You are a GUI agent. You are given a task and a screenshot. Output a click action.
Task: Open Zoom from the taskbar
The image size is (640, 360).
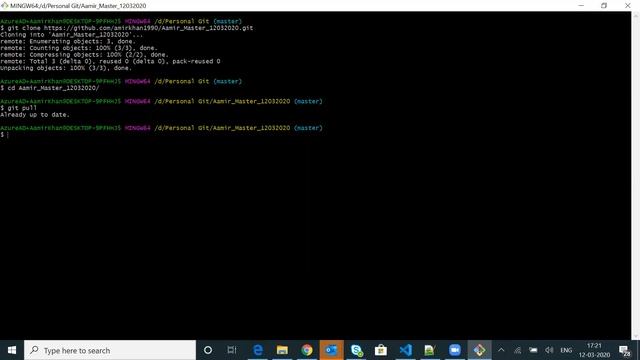click(x=455, y=350)
